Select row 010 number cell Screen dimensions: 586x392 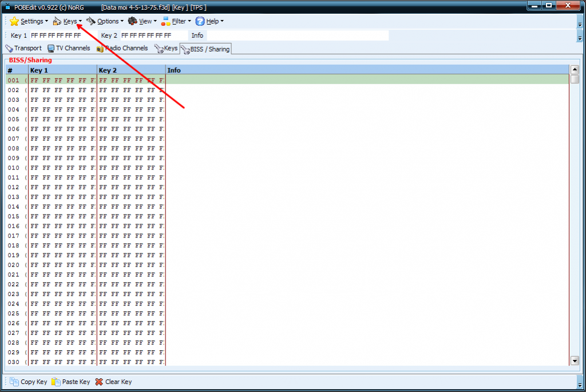point(17,168)
